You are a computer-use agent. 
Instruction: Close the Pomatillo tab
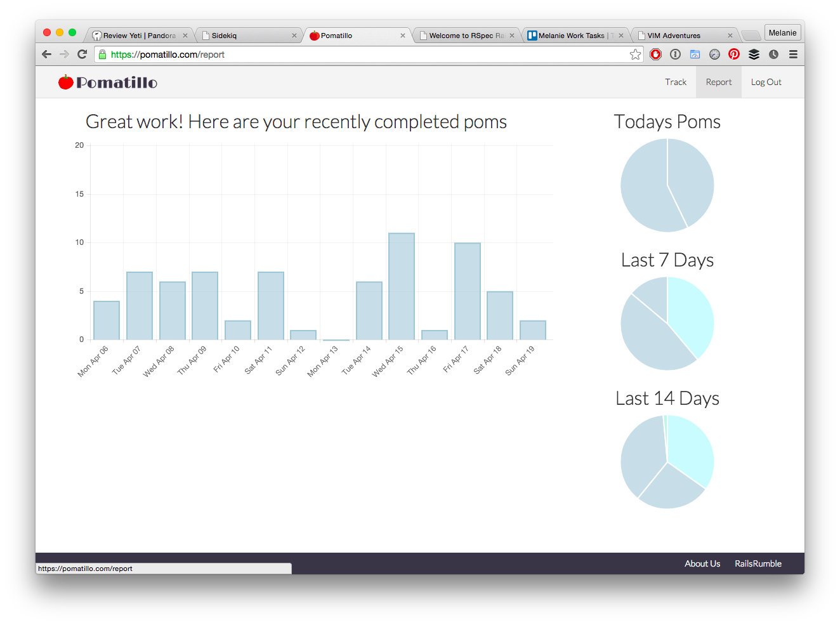403,36
